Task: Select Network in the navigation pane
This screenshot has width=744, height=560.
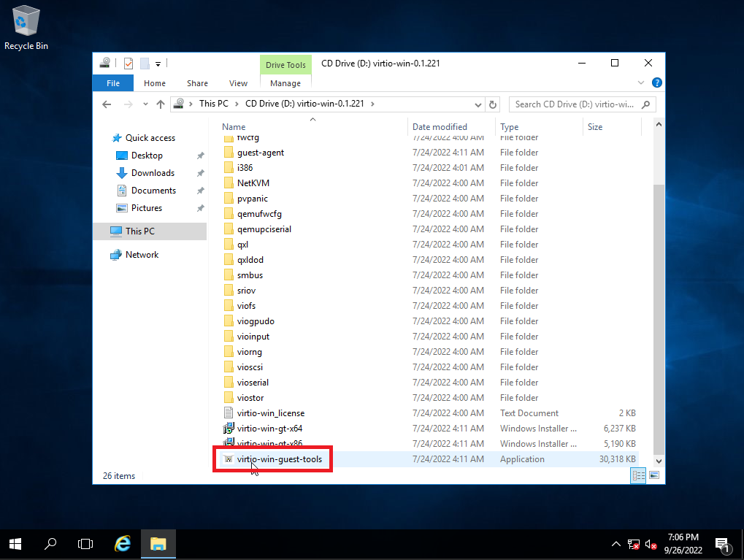Action: tap(142, 254)
